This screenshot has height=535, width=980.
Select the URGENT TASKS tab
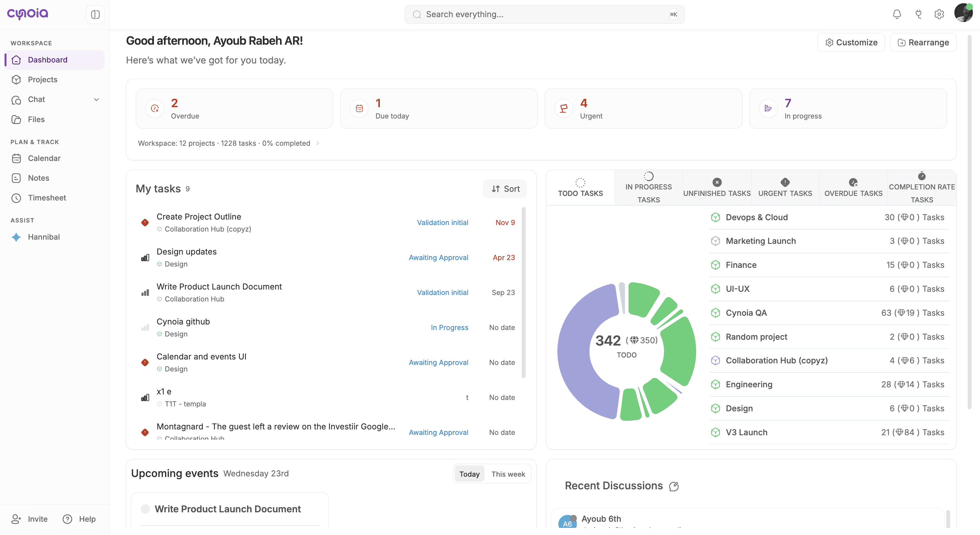point(785,188)
